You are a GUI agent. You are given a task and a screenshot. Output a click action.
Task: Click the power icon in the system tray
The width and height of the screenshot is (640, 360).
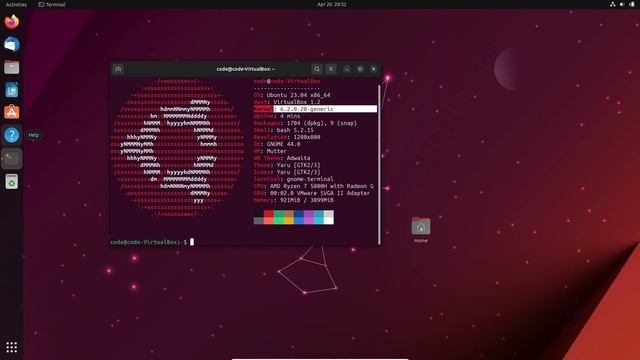[632, 4]
